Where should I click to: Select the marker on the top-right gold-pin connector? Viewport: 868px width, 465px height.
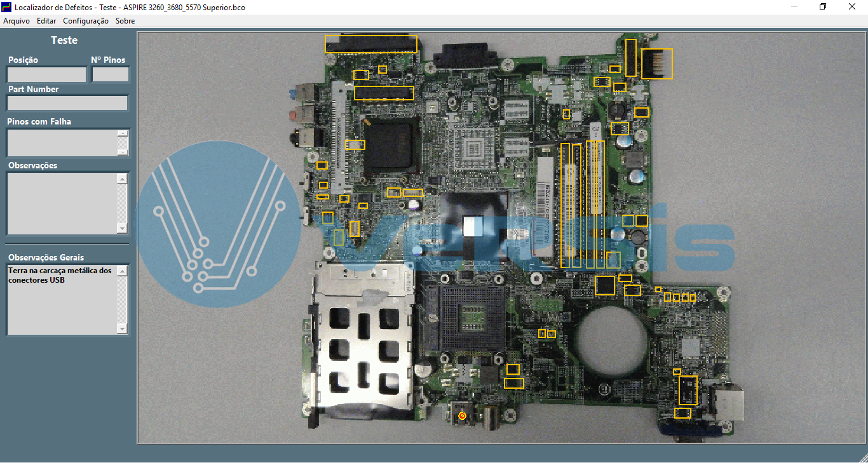657,64
